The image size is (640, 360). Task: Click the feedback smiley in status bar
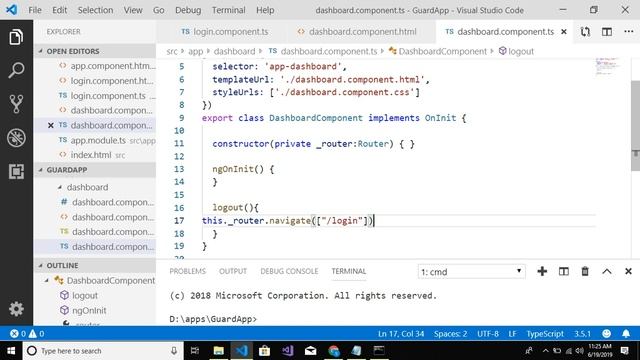(x=607, y=334)
